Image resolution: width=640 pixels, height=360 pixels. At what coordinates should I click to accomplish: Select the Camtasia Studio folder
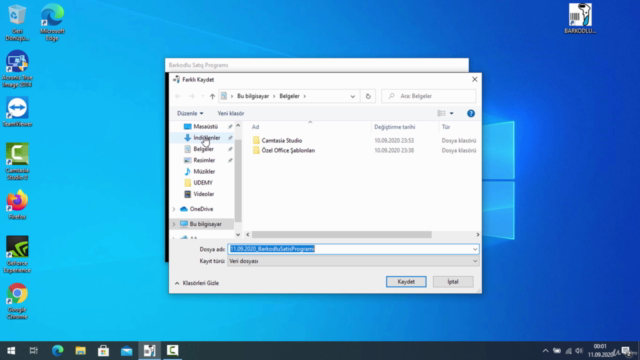click(282, 140)
